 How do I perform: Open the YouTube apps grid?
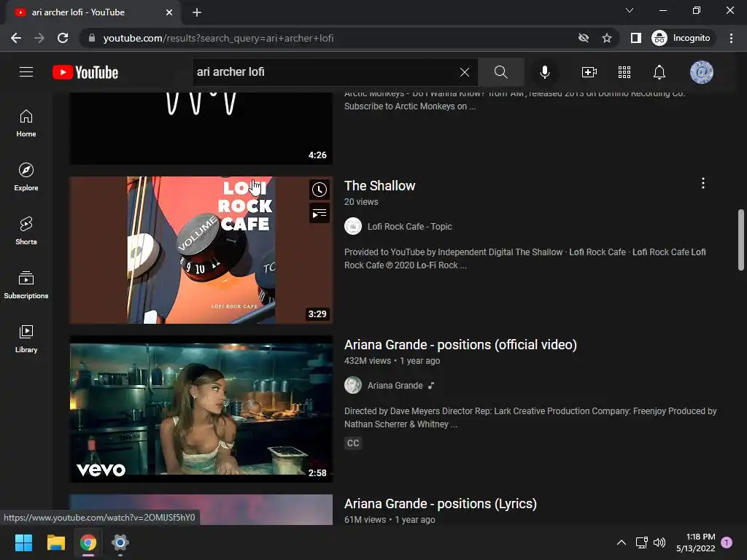click(x=624, y=72)
